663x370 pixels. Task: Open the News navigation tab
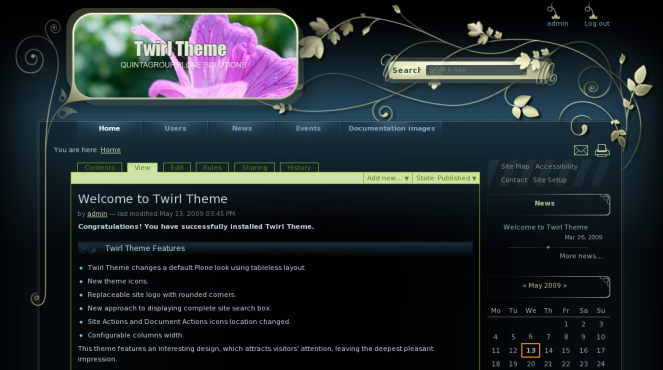242,129
